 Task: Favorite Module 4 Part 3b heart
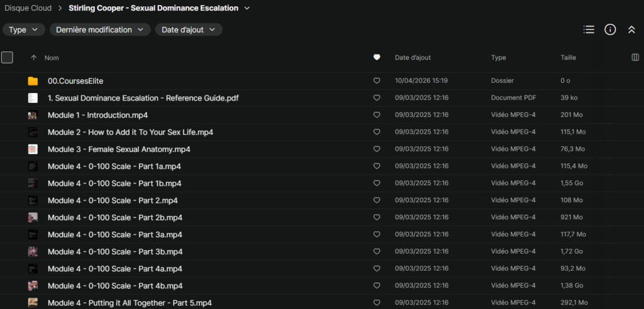coord(377,252)
